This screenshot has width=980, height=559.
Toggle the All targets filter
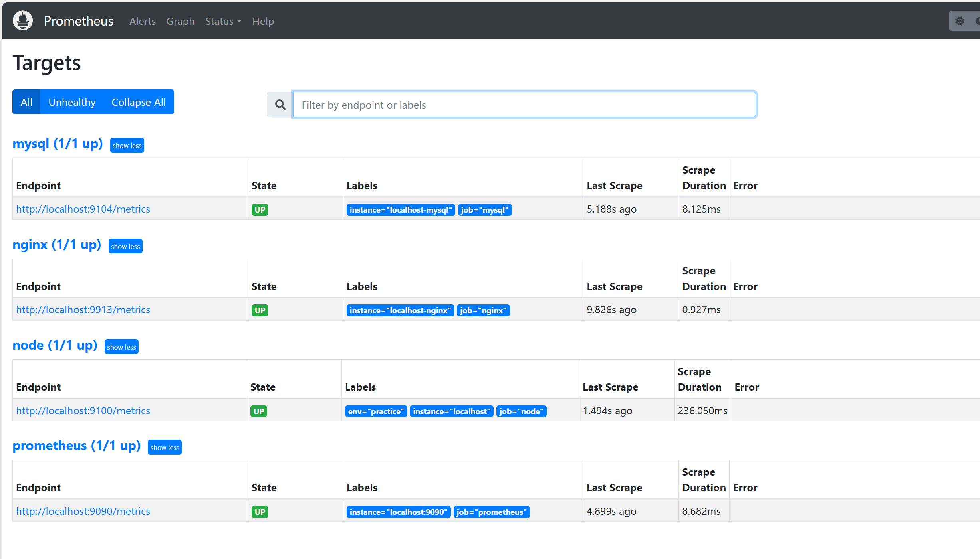click(26, 102)
